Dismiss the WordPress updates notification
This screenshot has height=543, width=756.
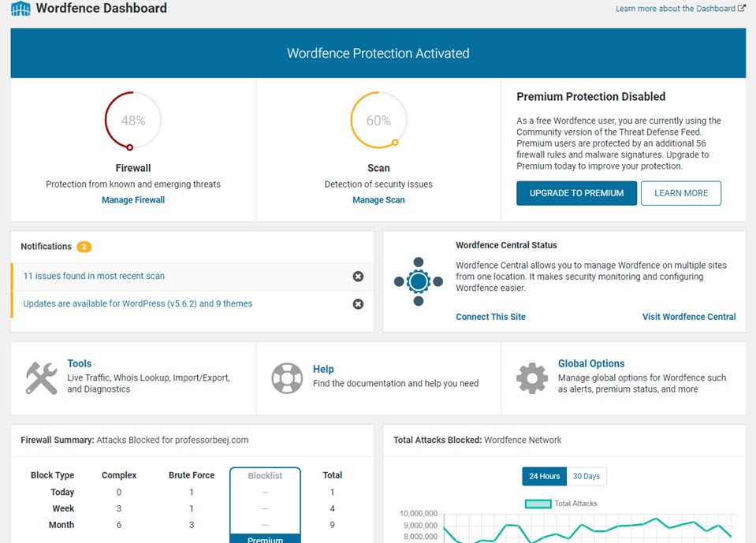(358, 303)
